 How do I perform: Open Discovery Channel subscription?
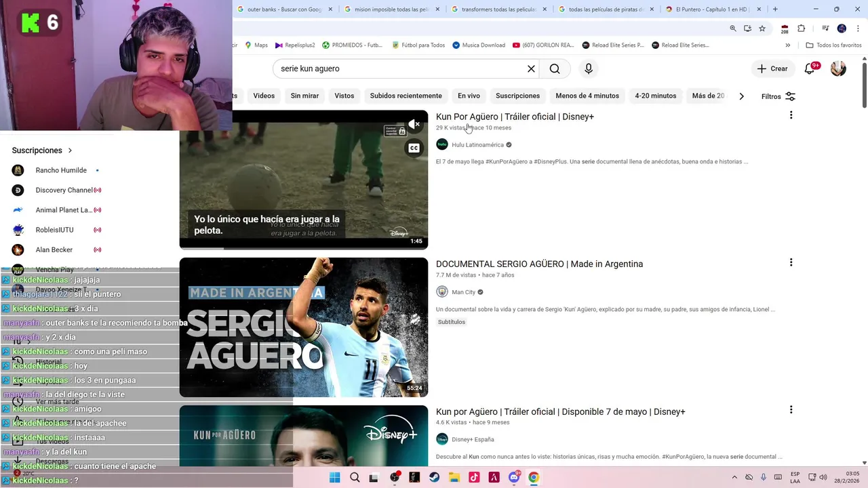tap(64, 190)
